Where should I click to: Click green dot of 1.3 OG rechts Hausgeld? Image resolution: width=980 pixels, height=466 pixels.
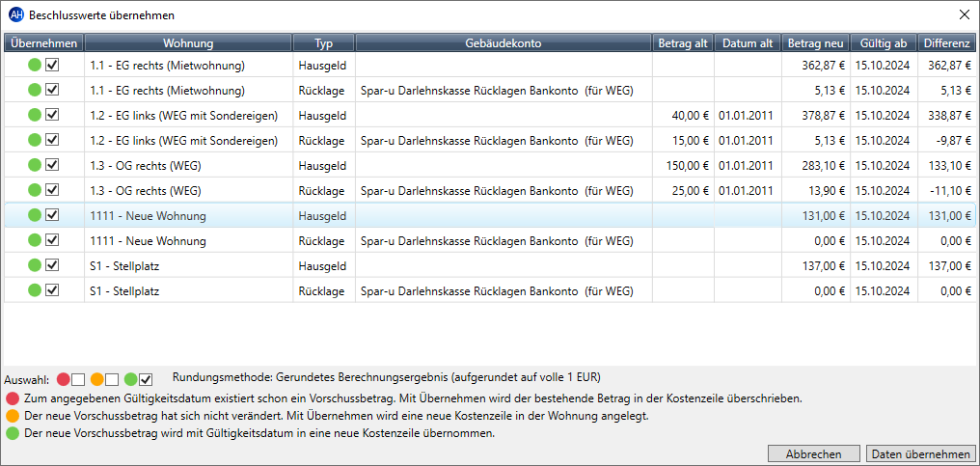click(x=35, y=165)
